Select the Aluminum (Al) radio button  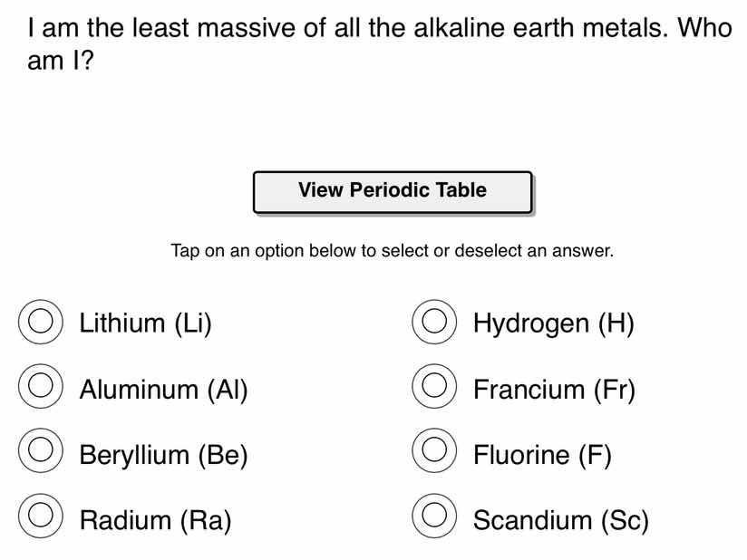(40, 387)
